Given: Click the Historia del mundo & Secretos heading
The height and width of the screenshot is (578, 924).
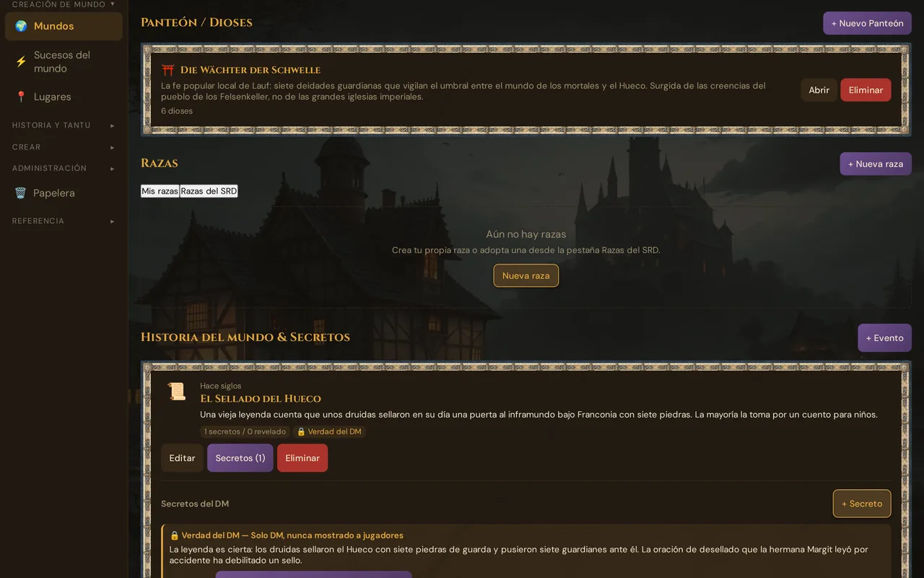Looking at the screenshot, I should 245,337.
